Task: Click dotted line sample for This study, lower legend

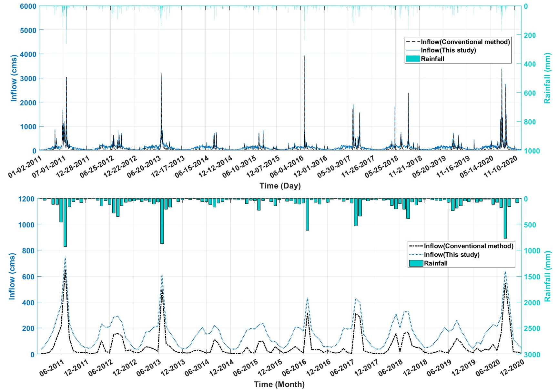Action: tap(416, 255)
